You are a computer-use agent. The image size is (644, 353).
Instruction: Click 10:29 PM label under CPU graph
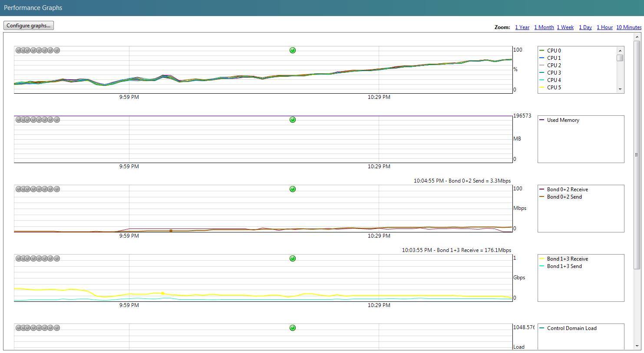[379, 97]
